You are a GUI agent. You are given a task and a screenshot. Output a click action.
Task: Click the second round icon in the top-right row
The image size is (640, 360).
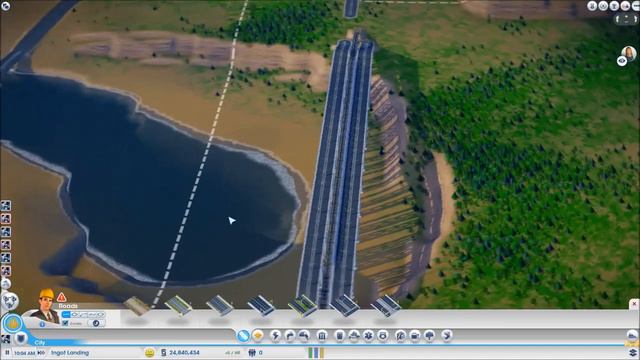tap(603, 6)
